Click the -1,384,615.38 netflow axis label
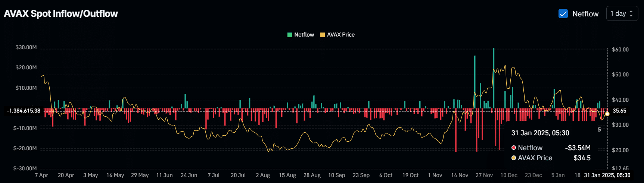This screenshot has height=183, width=644. (23, 111)
